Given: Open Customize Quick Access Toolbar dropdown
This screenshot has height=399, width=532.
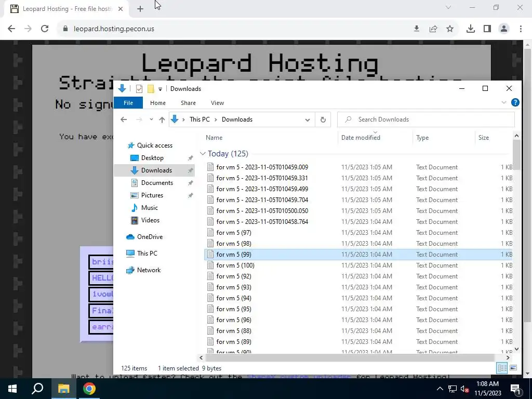Looking at the screenshot, I should pos(160,89).
